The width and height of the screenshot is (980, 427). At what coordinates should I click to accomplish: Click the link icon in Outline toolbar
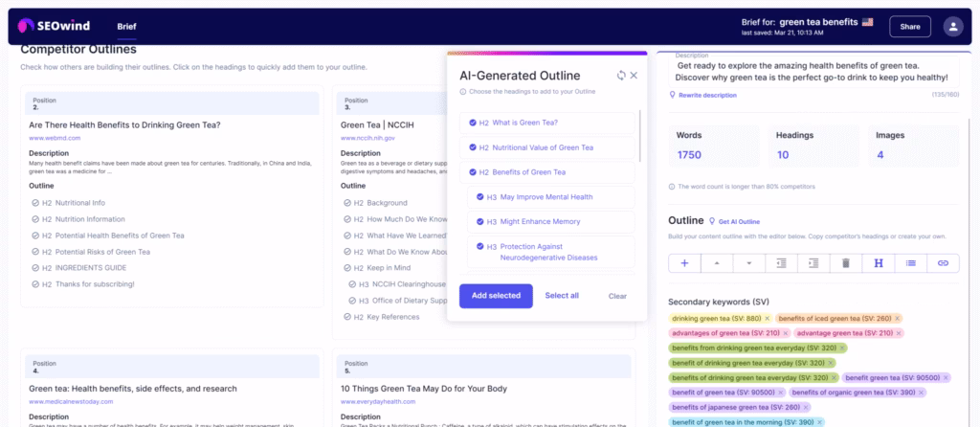point(943,262)
